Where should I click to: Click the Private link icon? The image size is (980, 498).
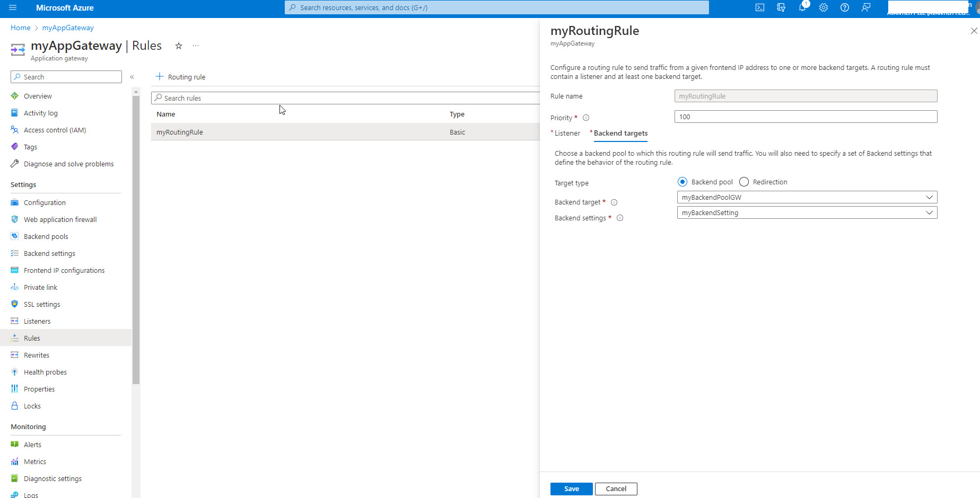pyautogui.click(x=15, y=287)
